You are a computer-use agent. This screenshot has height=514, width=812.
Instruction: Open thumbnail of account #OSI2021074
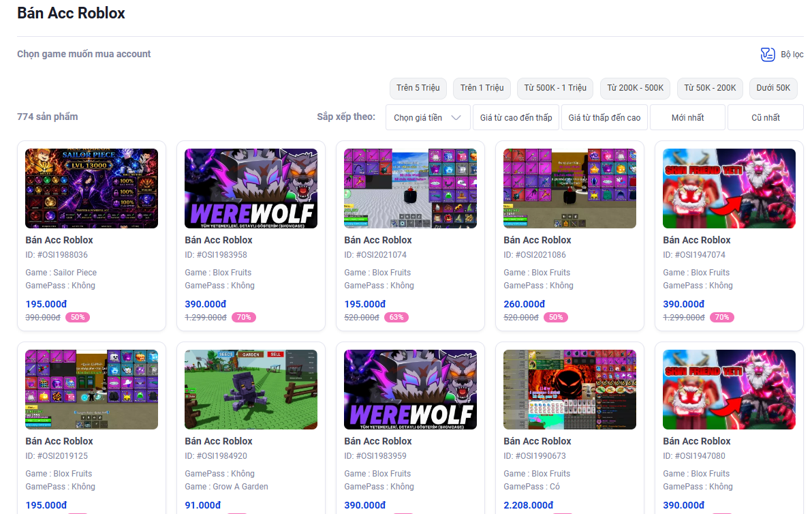tap(411, 189)
